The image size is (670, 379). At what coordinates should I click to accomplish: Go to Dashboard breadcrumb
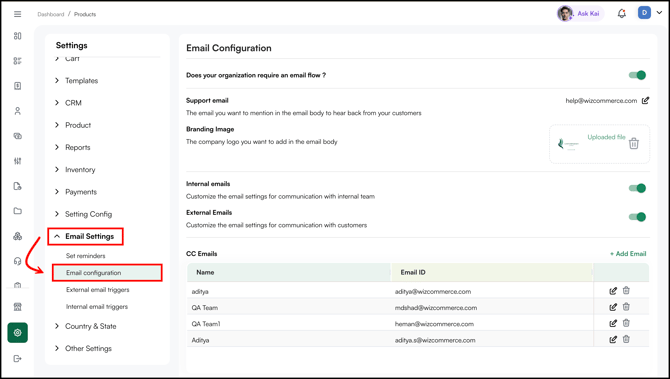pos(50,14)
